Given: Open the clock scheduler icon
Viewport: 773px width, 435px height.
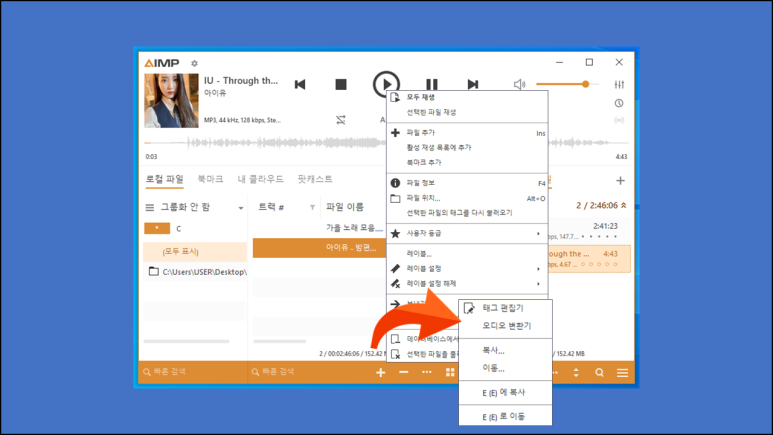Looking at the screenshot, I should [x=619, y=103].
